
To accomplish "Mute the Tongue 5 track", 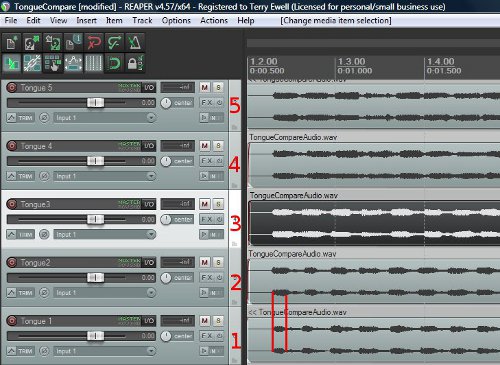I will pos(205,88).
